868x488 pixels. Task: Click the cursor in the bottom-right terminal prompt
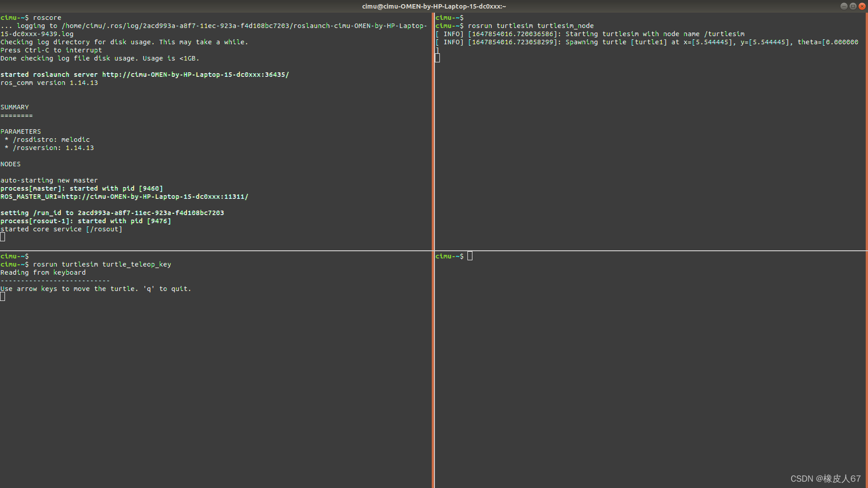[x=470, y=256]
